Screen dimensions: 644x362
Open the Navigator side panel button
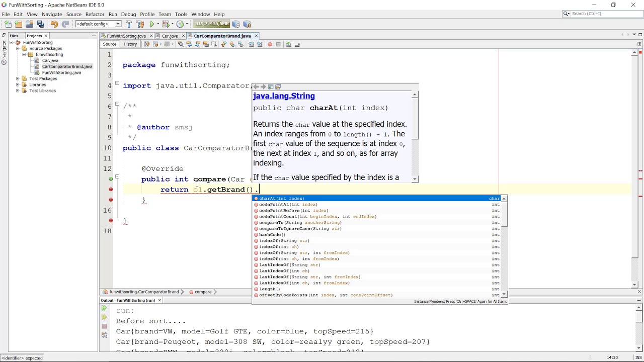click(4, 52)
